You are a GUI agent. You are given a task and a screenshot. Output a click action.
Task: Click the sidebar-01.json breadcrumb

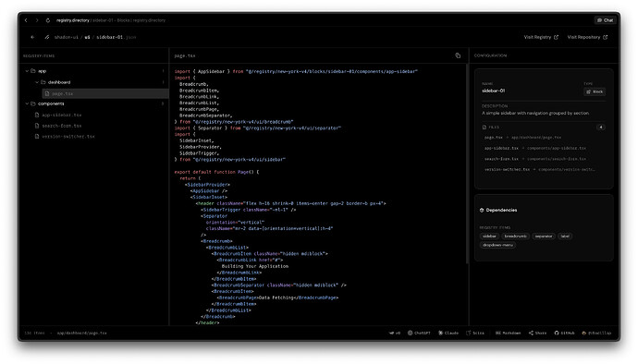point(116,37)
